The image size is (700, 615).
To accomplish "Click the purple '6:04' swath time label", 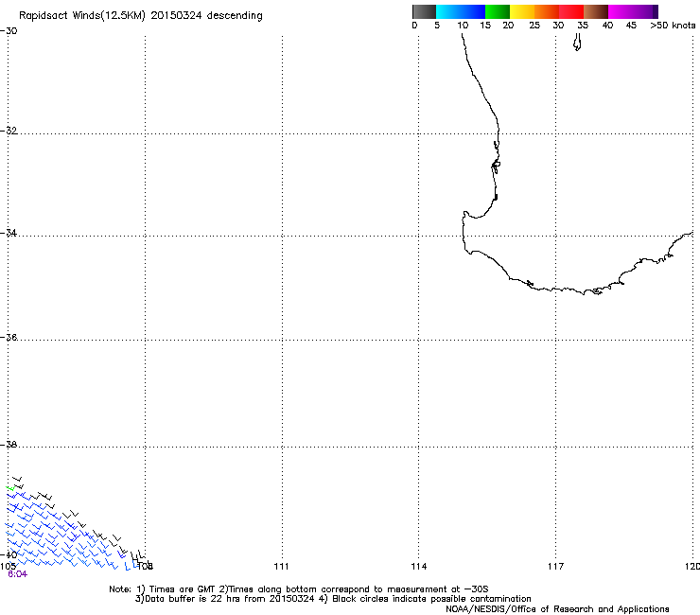I will [x=17, y=574].
